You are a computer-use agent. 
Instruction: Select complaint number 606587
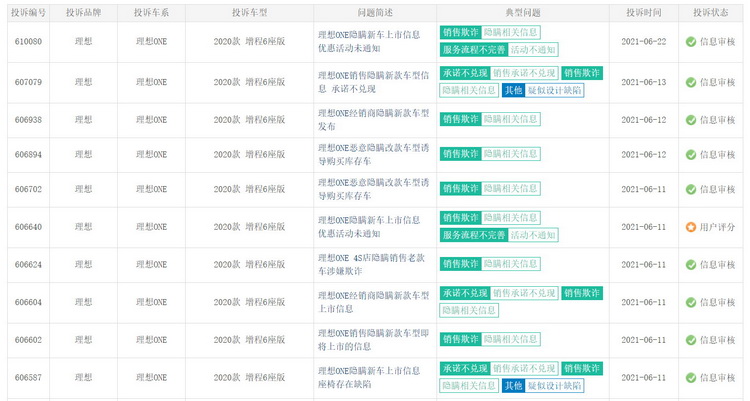point(28,378)
